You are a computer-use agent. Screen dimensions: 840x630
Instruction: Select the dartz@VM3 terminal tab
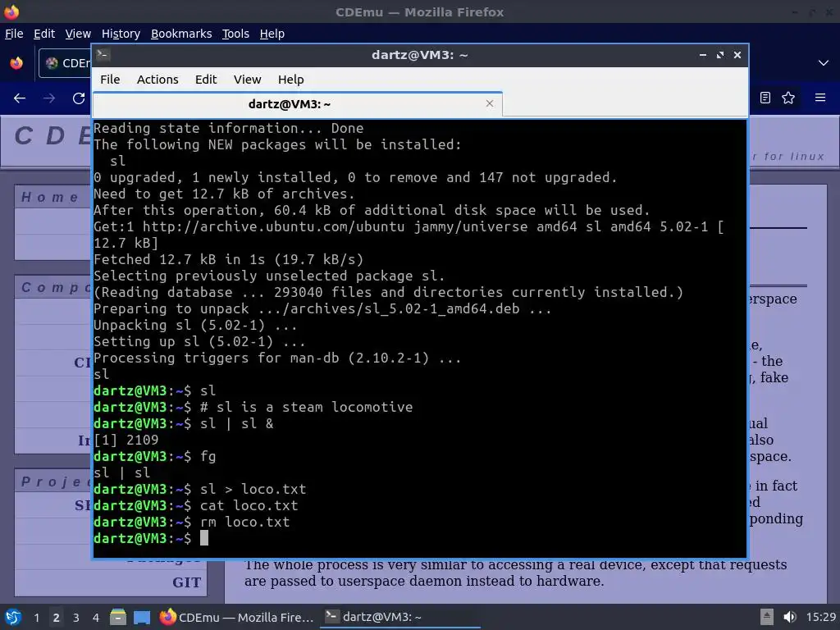[x=297, y=104]
